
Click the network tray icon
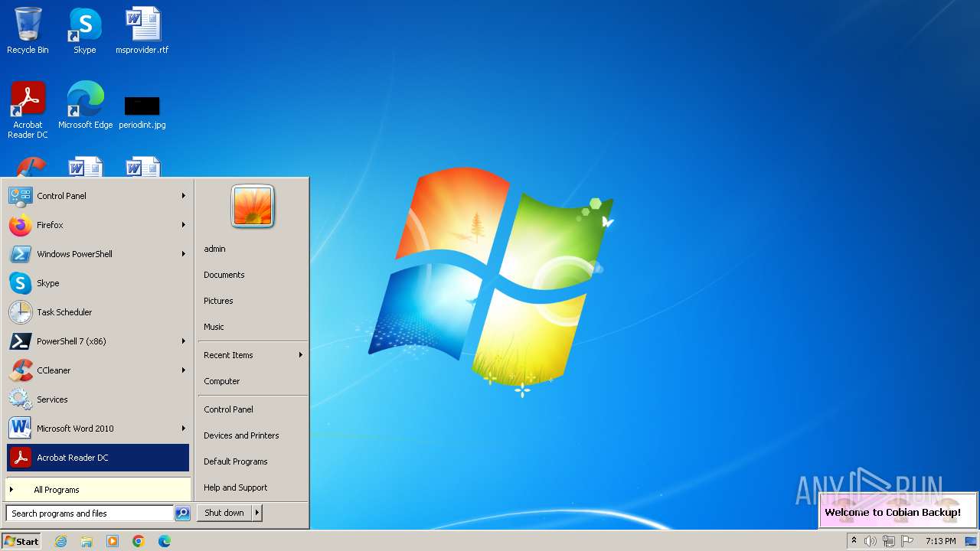point(889,541)
